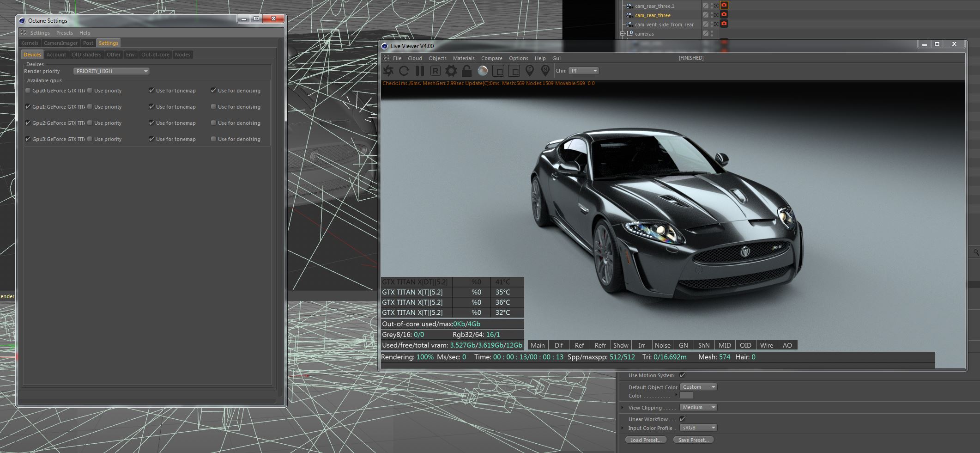Toggle the lock resolution padlock icon
Image resolution: width=980 pixels, height=453 pixels.
pyautogui.click(x=467, y=71)
